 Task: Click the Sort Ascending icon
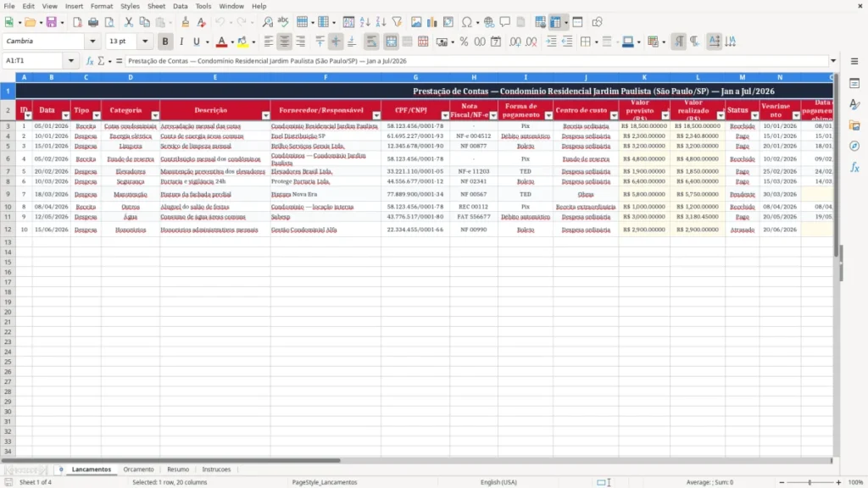tap(364, 22)
